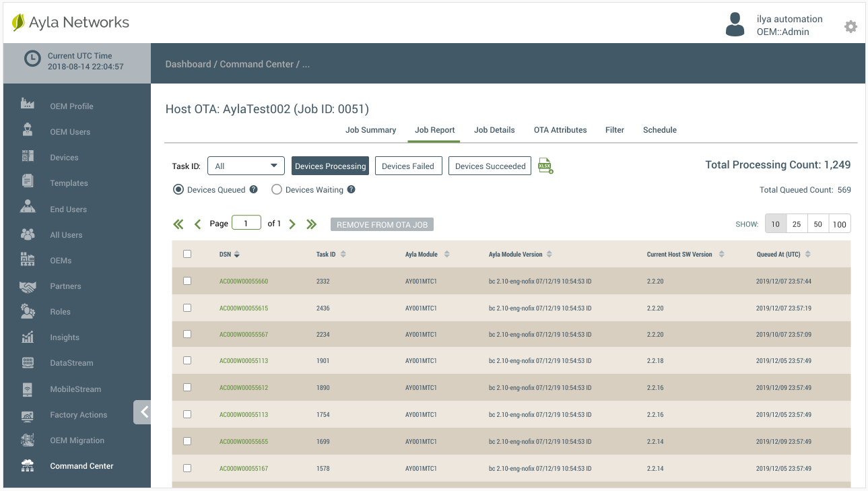Click the Devices Processing button

pos(330,166)
